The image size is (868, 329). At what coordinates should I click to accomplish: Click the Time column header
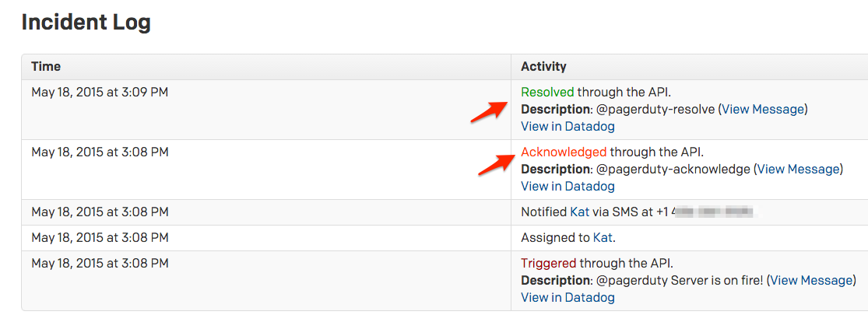pyautogui.click(x=46, y=67)
